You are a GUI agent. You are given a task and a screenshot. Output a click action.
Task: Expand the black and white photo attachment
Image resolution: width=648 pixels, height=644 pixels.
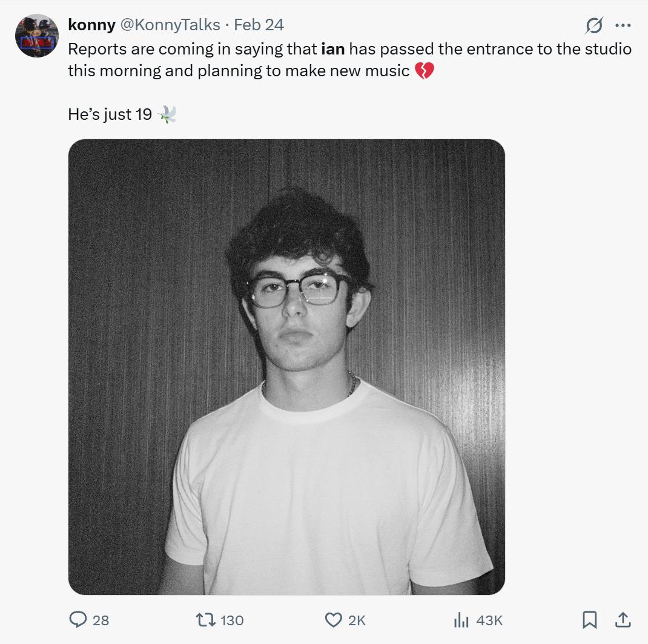(x=286, y=367)
